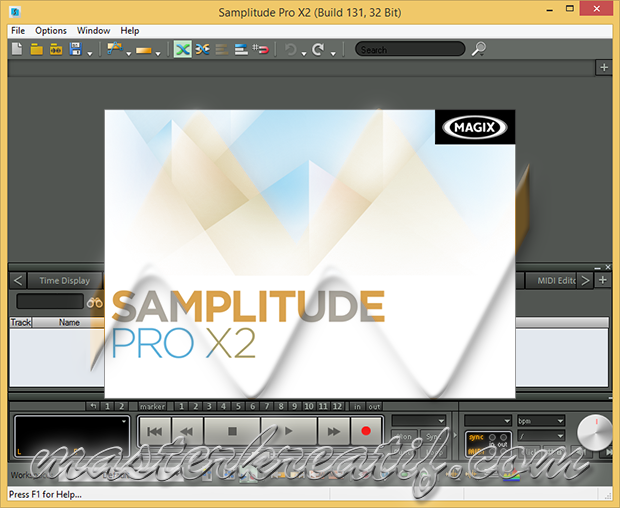Screen dimensions: 620x508
Task: Open the time display options dropdown arrow
Action: click(x=124, y=421)
